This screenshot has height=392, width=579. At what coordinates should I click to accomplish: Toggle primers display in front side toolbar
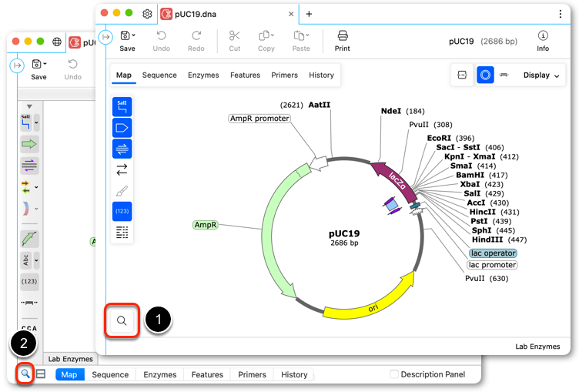[x=122, y=149]
